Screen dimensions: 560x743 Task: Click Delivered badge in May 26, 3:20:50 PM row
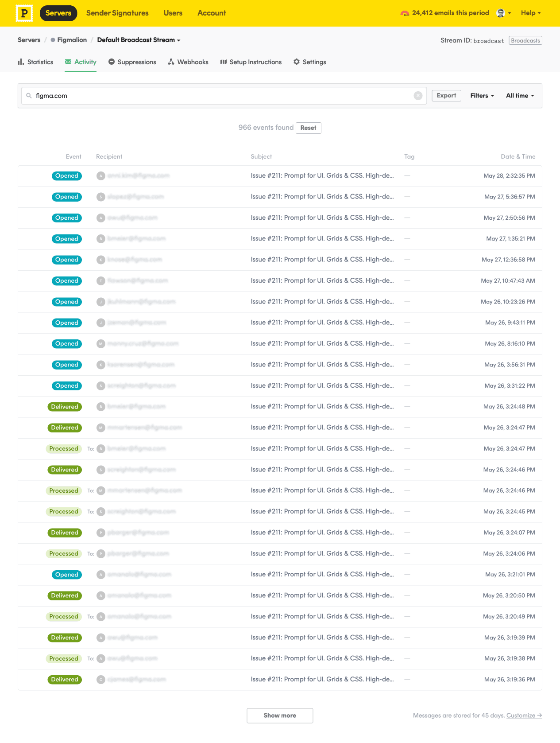[65, 595]
